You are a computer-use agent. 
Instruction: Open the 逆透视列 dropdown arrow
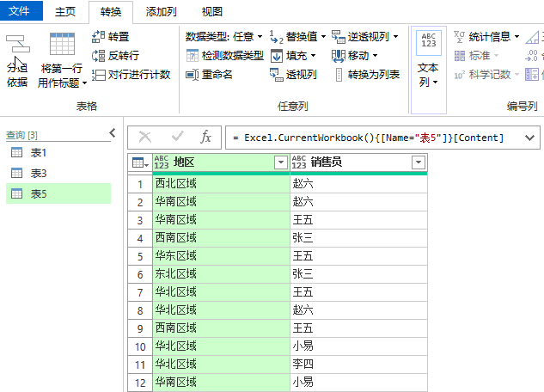click(x=395, y=36)
